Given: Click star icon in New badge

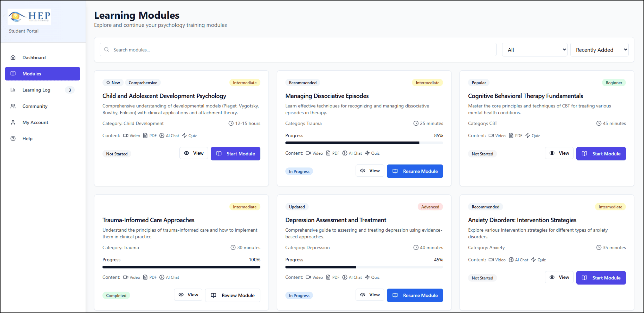Looking at the screenshot, I should [x=108, y=83].
